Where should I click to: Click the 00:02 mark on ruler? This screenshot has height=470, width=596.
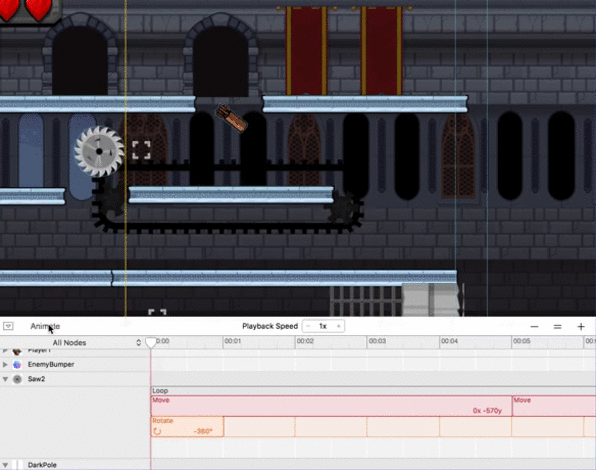305,341
